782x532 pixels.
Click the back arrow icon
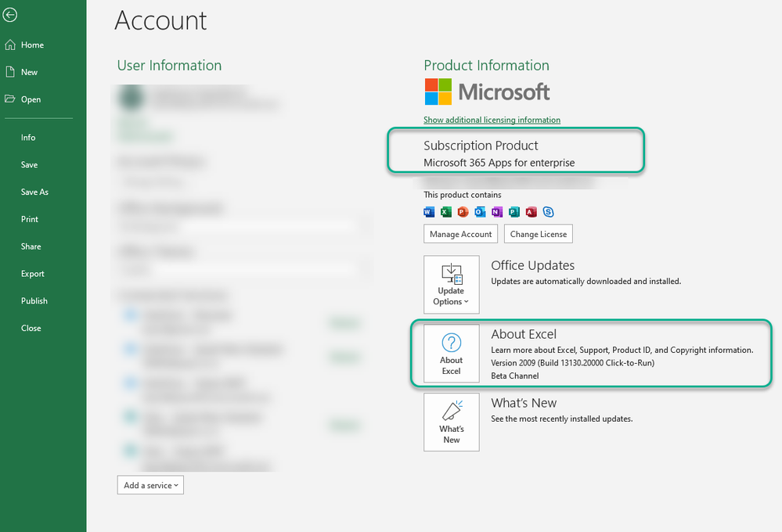pyautogui.click(x=9, y=15)
